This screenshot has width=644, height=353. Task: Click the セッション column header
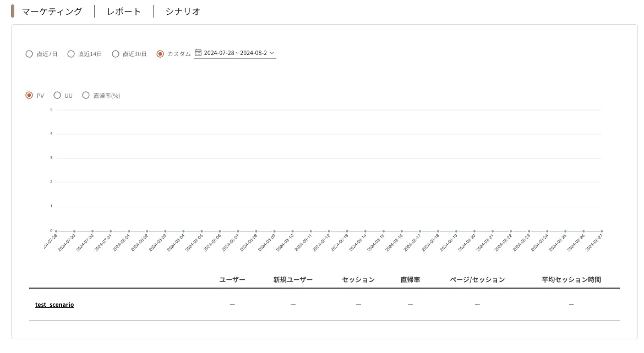coord(358,279)
